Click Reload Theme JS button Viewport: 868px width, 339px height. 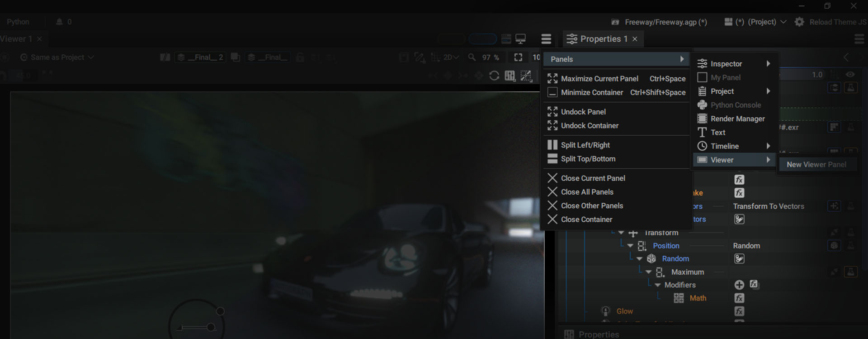(x=838, y=22)
